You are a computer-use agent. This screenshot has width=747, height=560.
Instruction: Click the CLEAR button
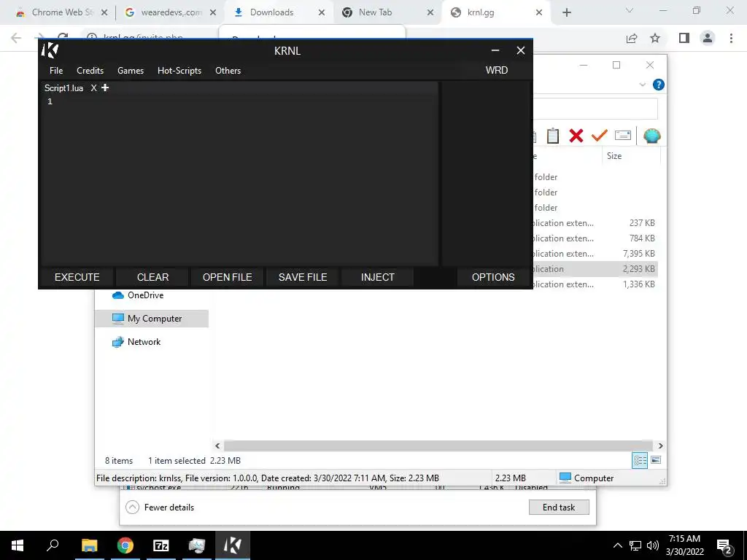(152, 277)
